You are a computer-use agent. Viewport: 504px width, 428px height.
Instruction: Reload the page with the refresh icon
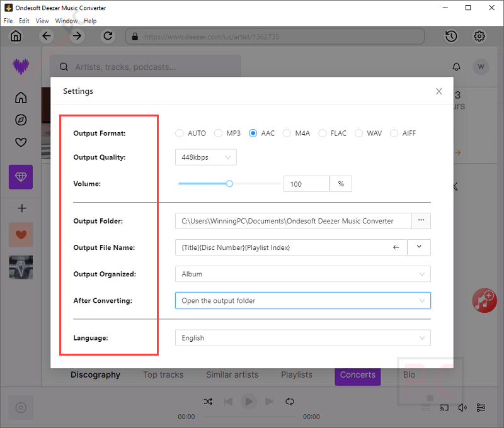click(x=108, y=36)
